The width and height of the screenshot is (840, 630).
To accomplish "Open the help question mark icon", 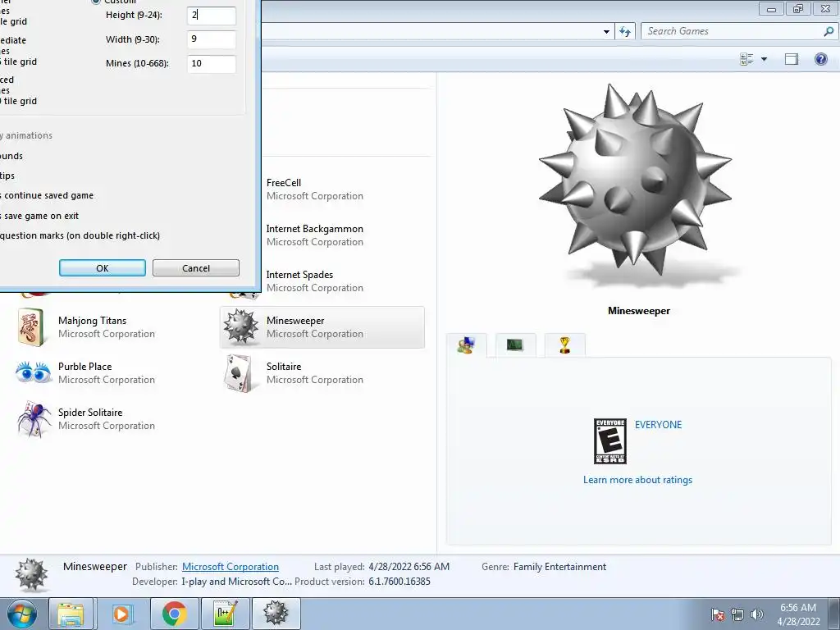I will point(820,59).
